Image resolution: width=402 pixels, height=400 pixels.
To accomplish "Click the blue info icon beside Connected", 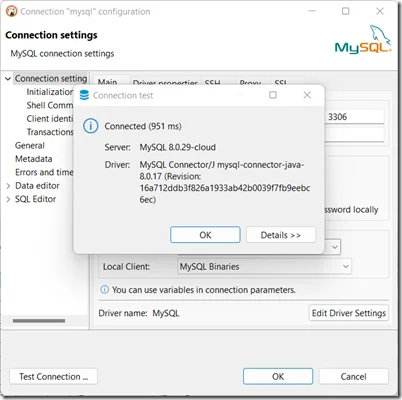I will point(90,126).
